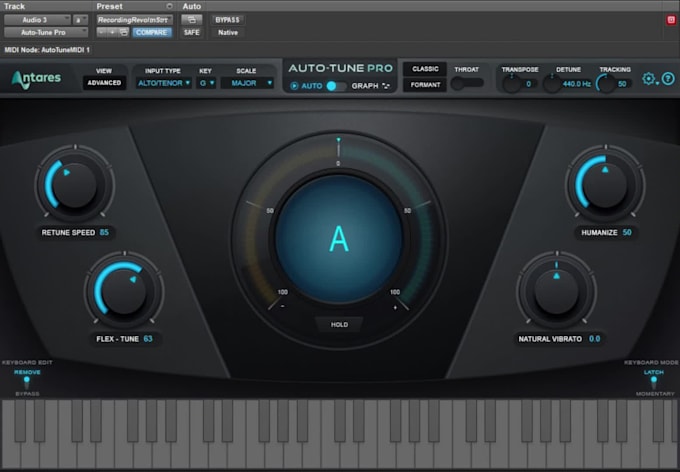Click the Tracking value 50
Screen dimensions: 680x472
622,84
